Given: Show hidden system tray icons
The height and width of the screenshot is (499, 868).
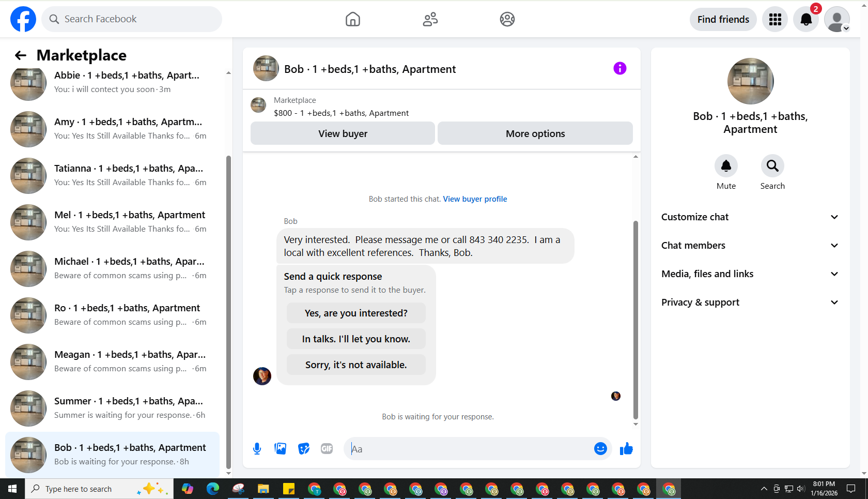Looking at the screenshot, I should point(764,489).
